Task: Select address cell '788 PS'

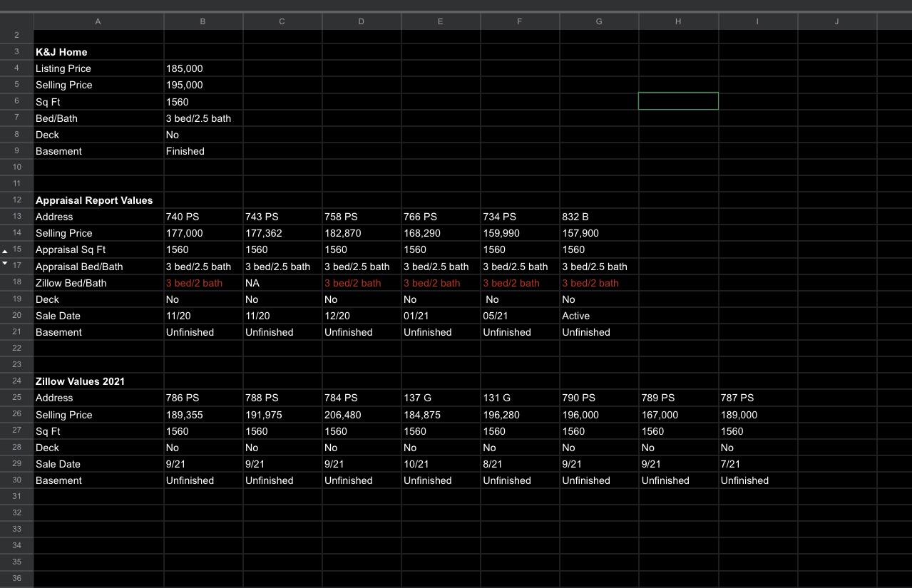Action: click(282, 398)
